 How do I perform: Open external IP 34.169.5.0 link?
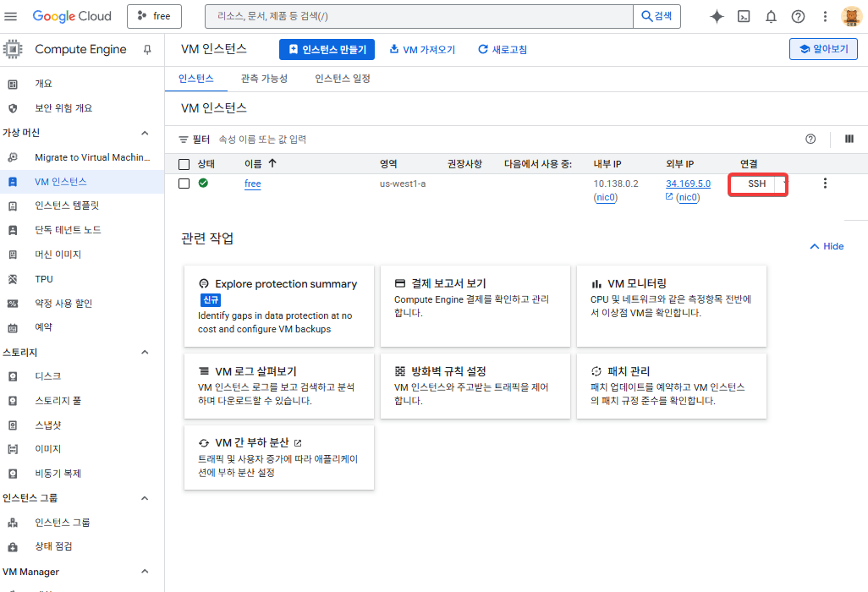point(688,184)
